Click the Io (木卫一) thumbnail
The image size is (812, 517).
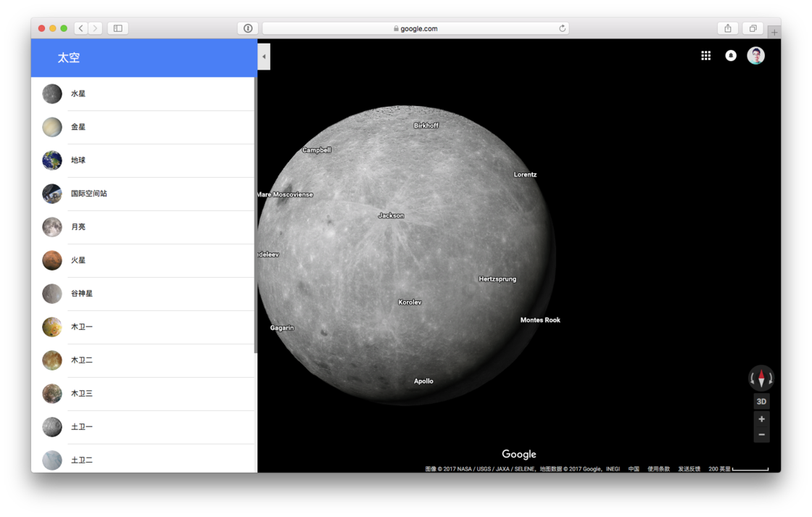point(52,327)
